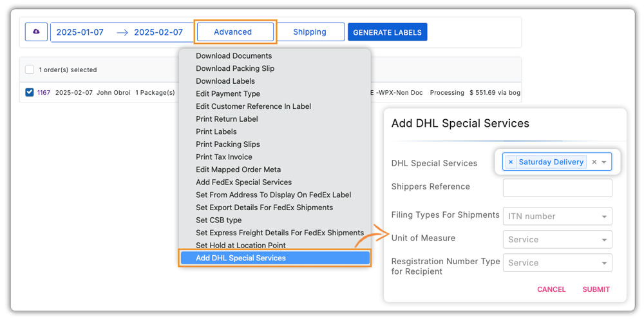Click the customer name John Obroi
This screenshot has width=644, height=319.
(113, 93)
